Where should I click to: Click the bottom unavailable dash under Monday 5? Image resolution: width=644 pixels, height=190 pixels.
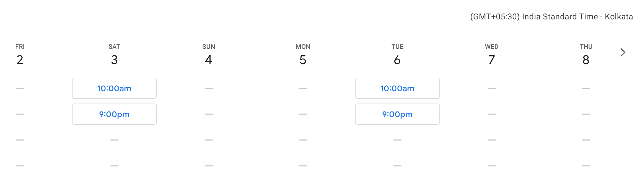pyautogui.click(x=303, y=166)
